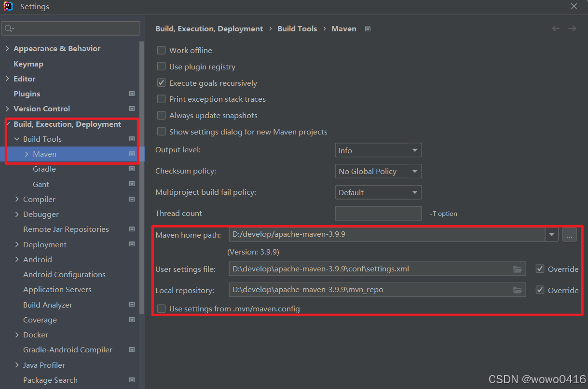The width and height of the screenshot is (588, 389).
Task: Expand Version Control section
Action: (7, 108)
